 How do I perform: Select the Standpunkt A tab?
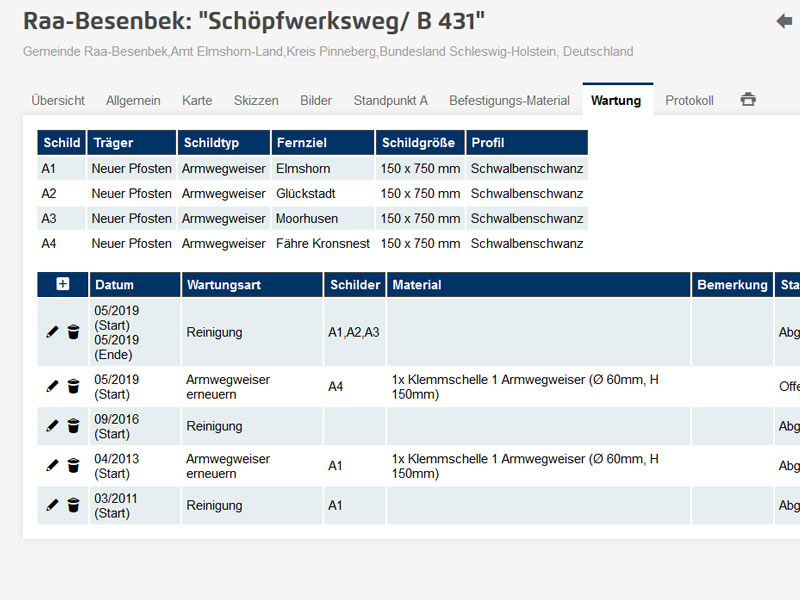tap(390, 101)
